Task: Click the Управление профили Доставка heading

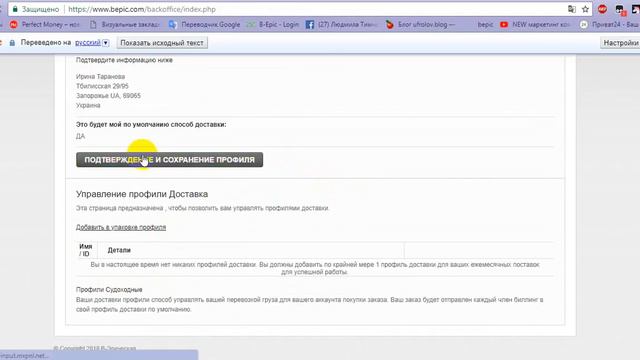Action: (142, 194)
